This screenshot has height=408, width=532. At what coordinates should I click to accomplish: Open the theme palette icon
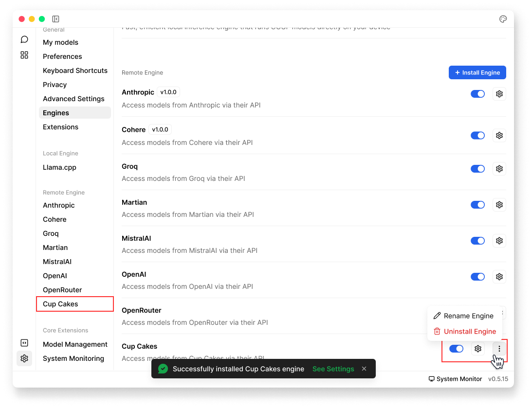(x=503, y=19)
